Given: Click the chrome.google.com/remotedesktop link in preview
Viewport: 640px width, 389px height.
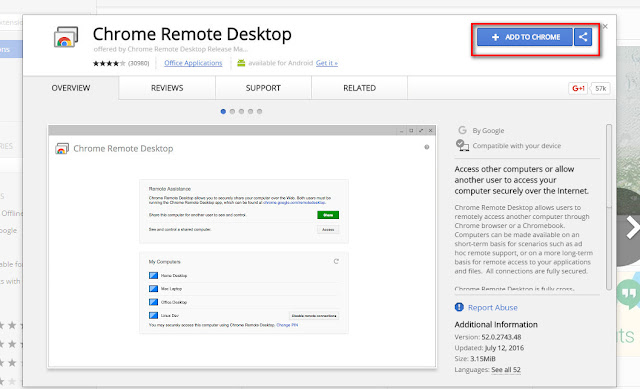Looking at the screenshot, I should point(294,202).
